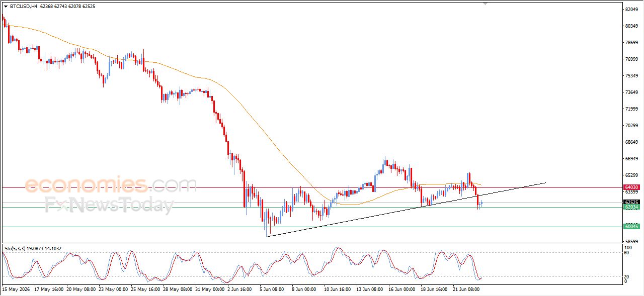Click the 28 May 08:00 time label
This screenshot has width=644, height=296.
tap(178, 289)
